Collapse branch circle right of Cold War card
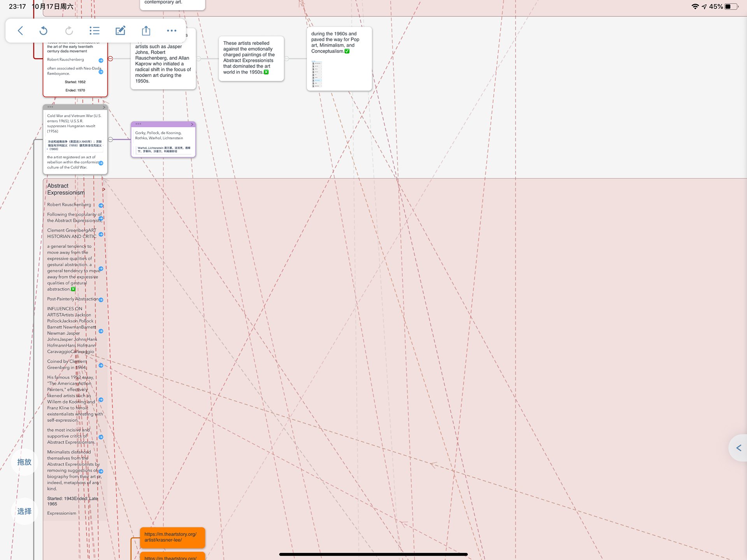The height and width of the screenshot is (560, 747). tap(110, 139)
